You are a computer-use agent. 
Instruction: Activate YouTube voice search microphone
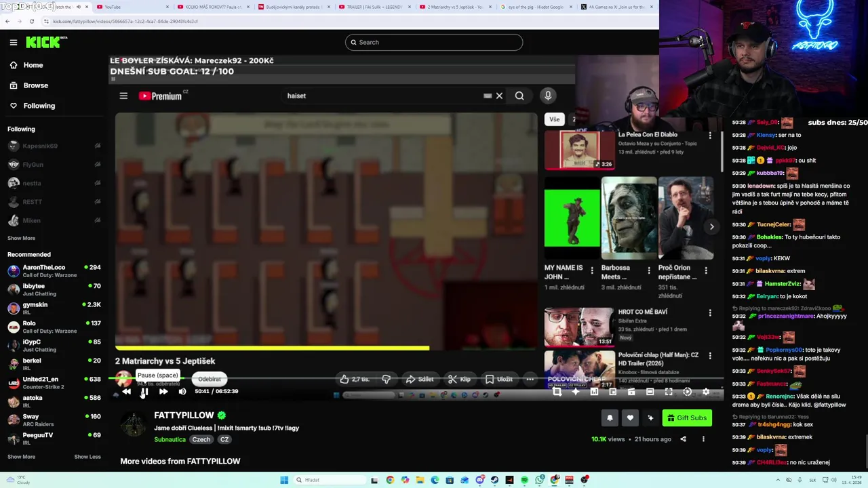(548, 96)
